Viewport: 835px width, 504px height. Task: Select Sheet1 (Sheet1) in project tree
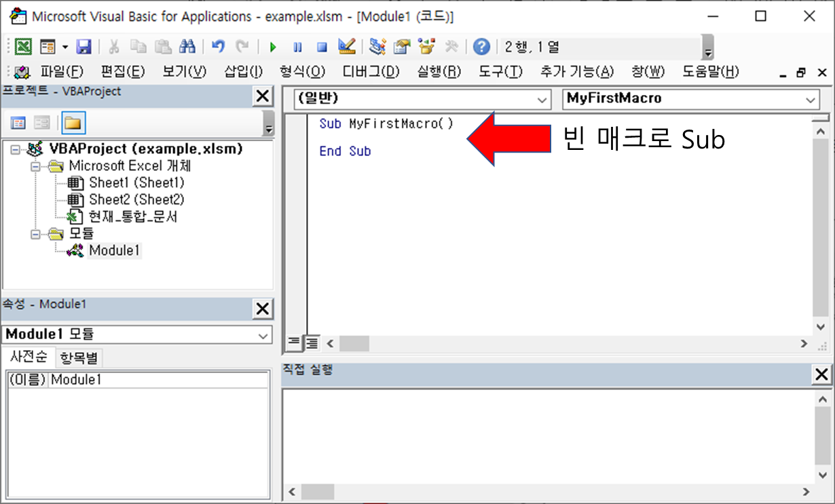(136, 183)
